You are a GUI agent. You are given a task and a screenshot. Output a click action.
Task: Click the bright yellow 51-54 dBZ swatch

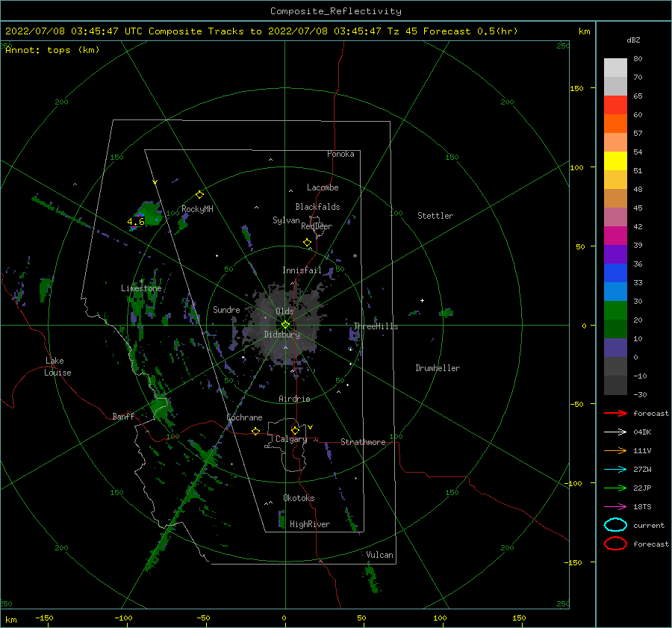(615, 161)
